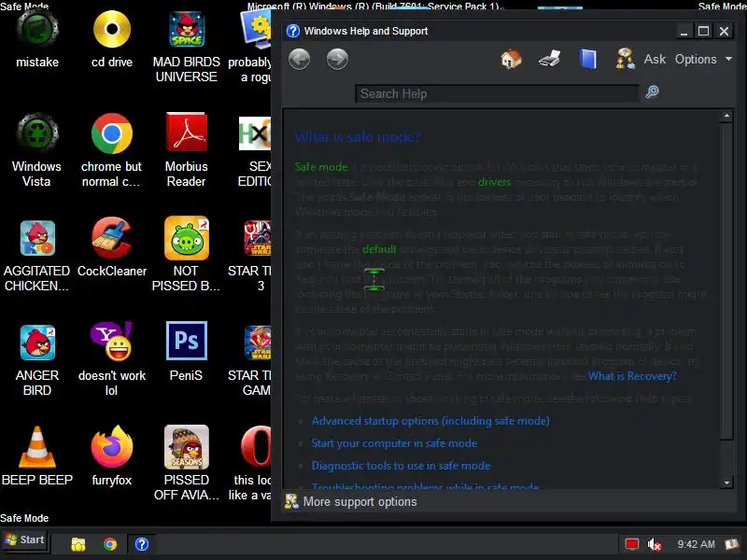The image size is (747, 560).
Task: Open 'Diagnostic tools to use in safe mode' link
Action: [x=401, y=466]
